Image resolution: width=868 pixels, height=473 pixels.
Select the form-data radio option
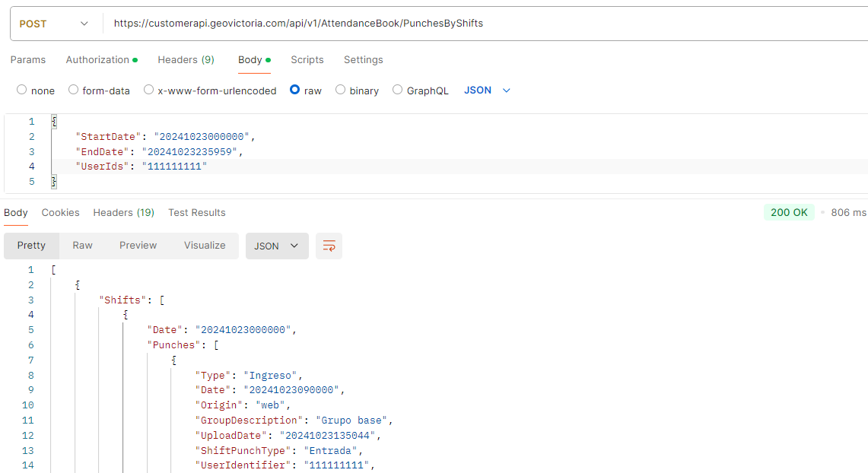click(74, 90)
